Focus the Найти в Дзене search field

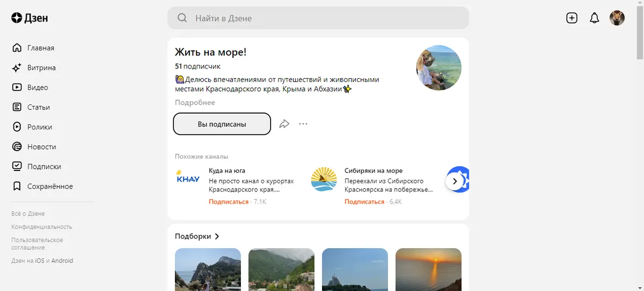(x=318, y=18)
